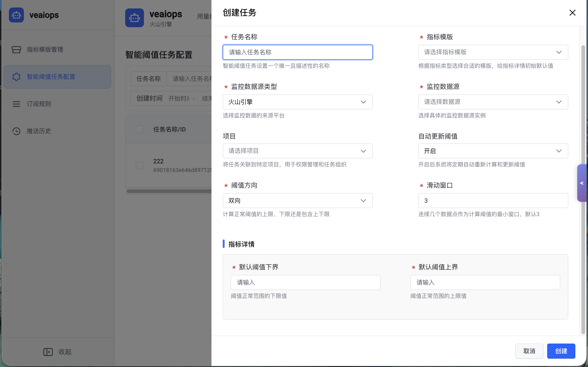The height and width of the screenshot is (367, 588).
Task: Open the 自动更新阈值 开启 dropdown
Action: (x=493, y=151)
